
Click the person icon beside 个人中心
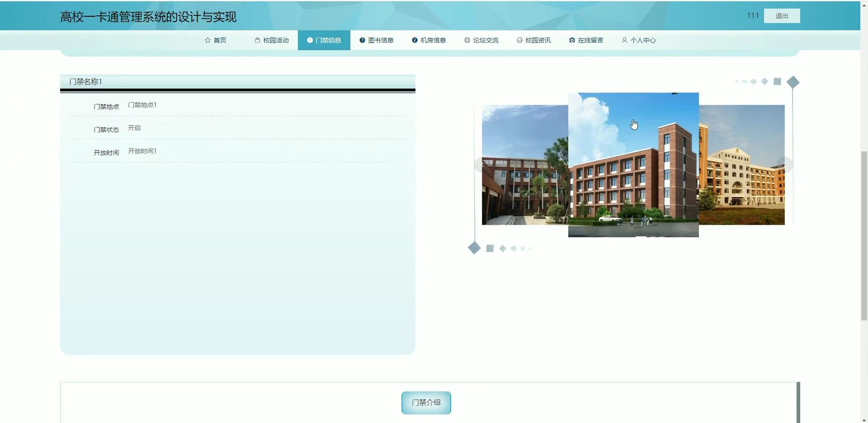point(624,40)
